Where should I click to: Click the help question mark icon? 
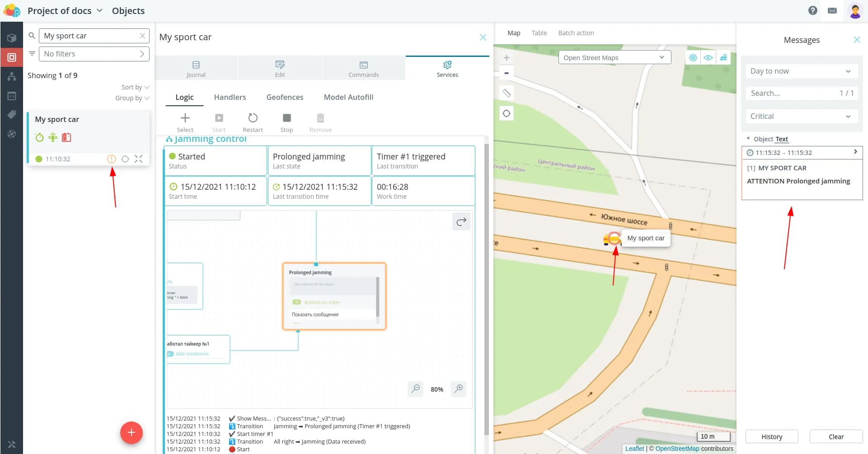[x=812, y=10]
